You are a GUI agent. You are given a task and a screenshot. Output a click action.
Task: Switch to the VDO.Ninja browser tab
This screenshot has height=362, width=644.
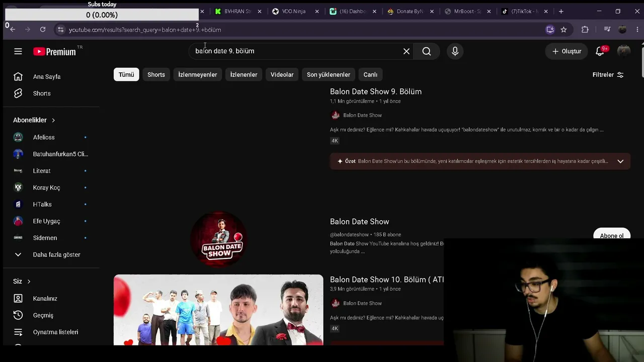295,12
